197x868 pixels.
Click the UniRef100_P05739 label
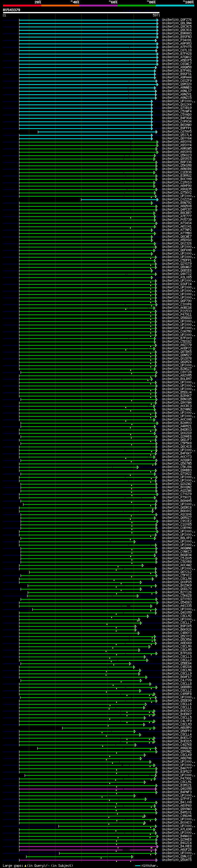point(177,220)
